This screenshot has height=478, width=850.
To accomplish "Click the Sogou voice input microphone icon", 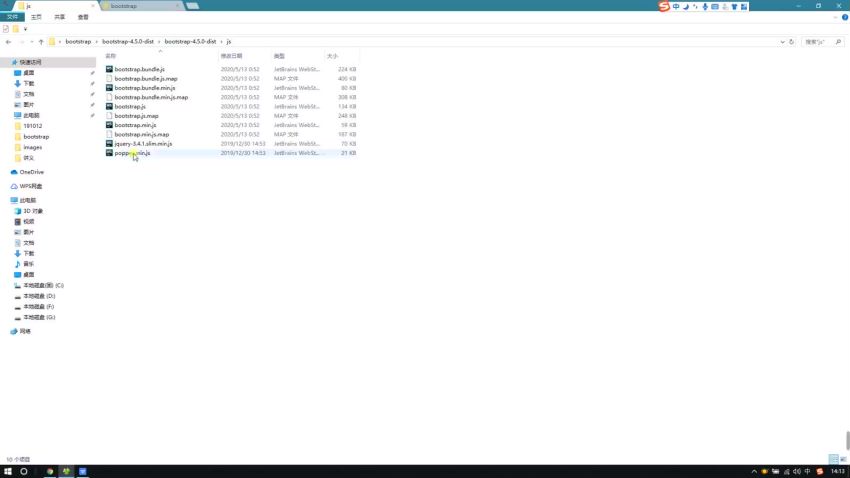I will [x=705, y=7].
